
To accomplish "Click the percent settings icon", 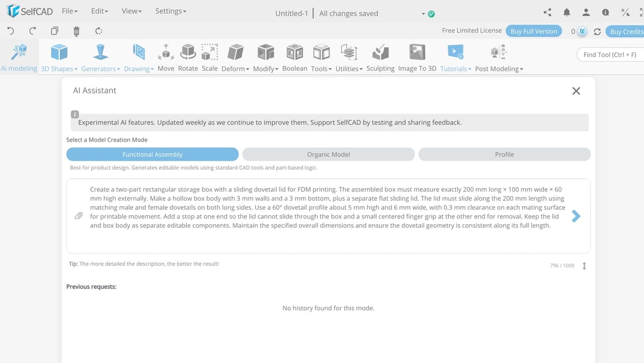I will [625, 12].
